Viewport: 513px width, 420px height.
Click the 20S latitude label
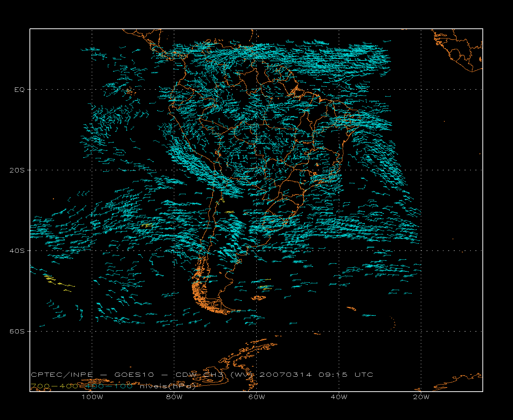click(x=17, y=170)
